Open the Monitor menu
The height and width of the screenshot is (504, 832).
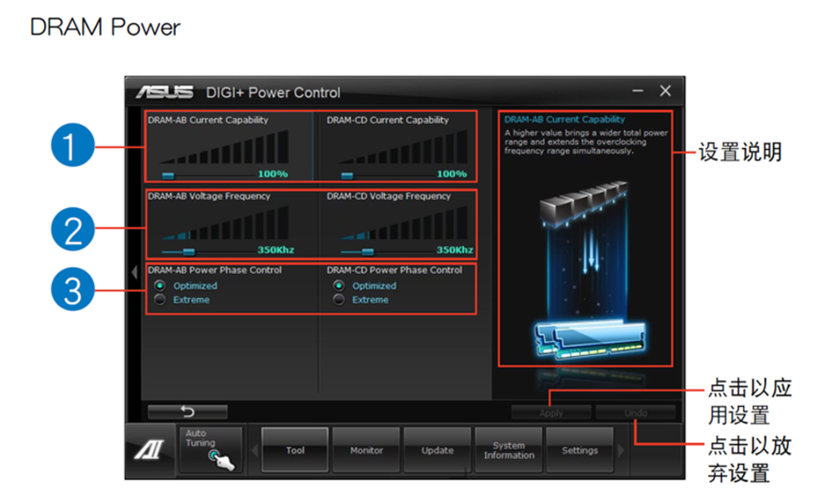click(366, 450)
